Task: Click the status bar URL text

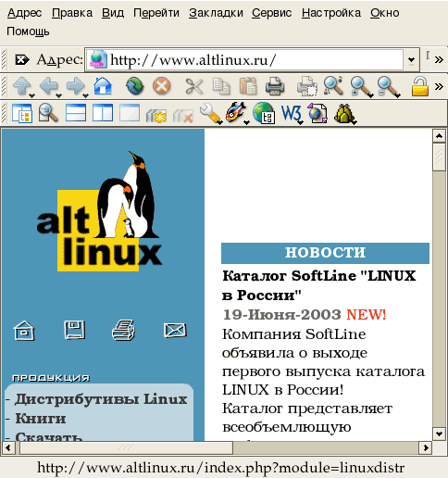Action: (x=220, y=468)
